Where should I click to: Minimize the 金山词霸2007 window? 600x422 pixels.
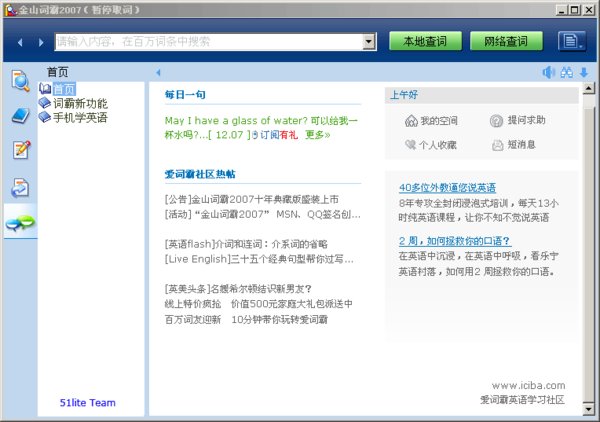click(x=561, y=10)
